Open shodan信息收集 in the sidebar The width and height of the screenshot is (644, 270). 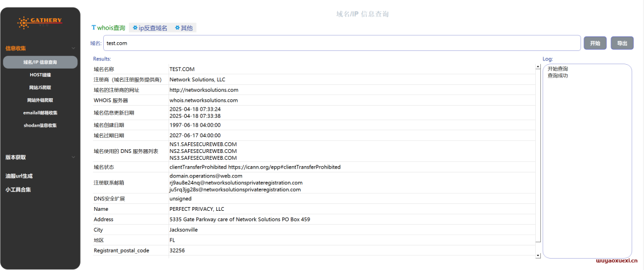(40, 125)
